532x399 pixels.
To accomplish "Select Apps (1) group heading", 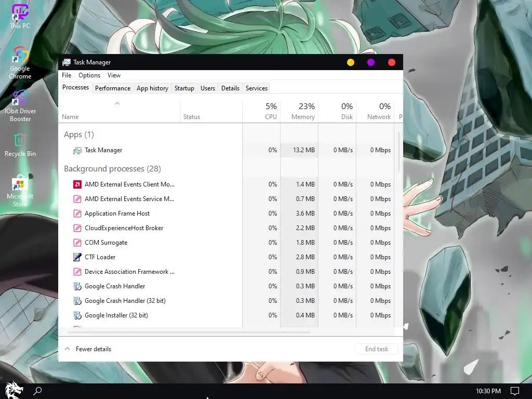I will coord(79,135).
